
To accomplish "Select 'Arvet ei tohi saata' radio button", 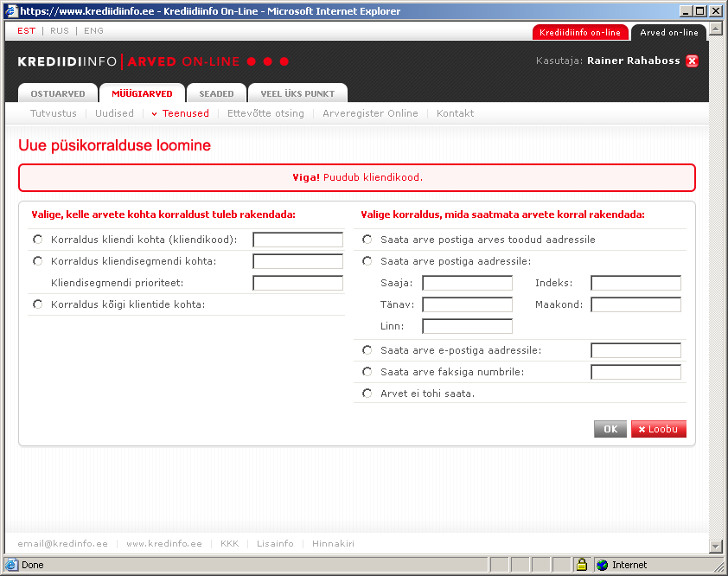I will (x=367, y=394).
